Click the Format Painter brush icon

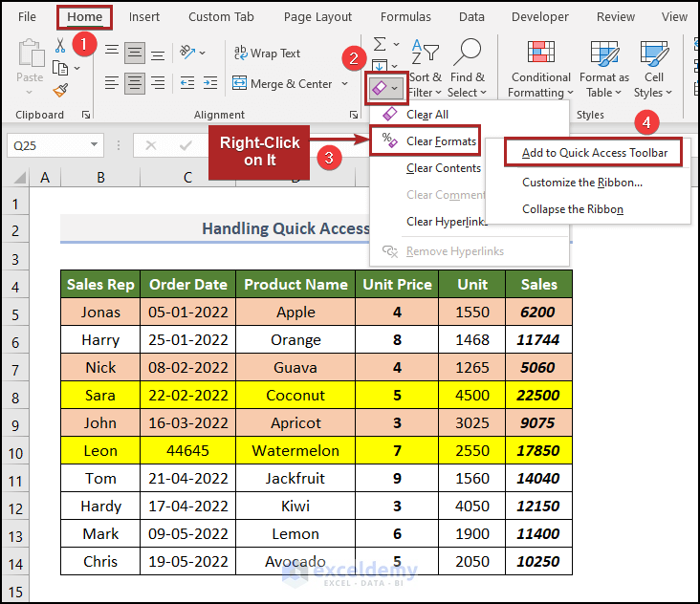[x=60, y=90]
